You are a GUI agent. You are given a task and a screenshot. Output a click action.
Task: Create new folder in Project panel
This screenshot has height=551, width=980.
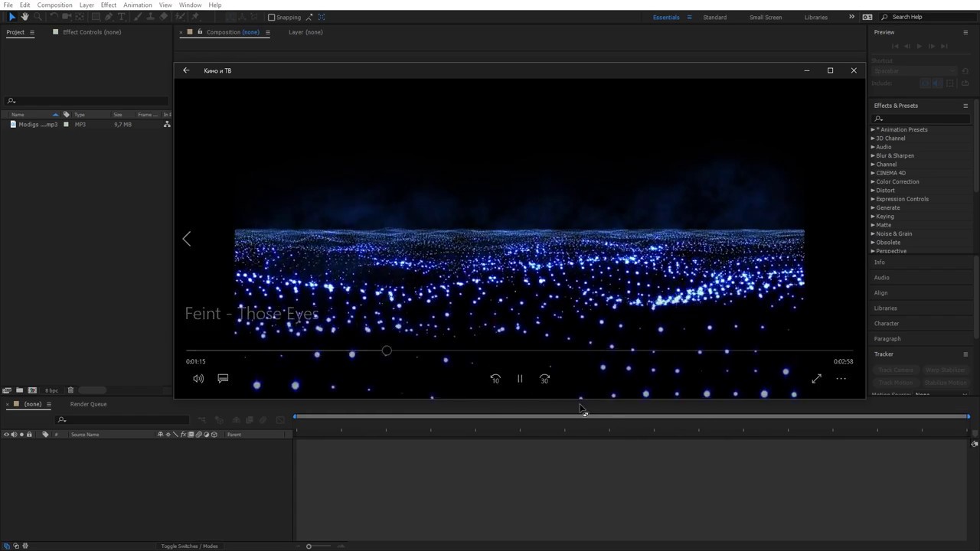(x=19, y=390)
